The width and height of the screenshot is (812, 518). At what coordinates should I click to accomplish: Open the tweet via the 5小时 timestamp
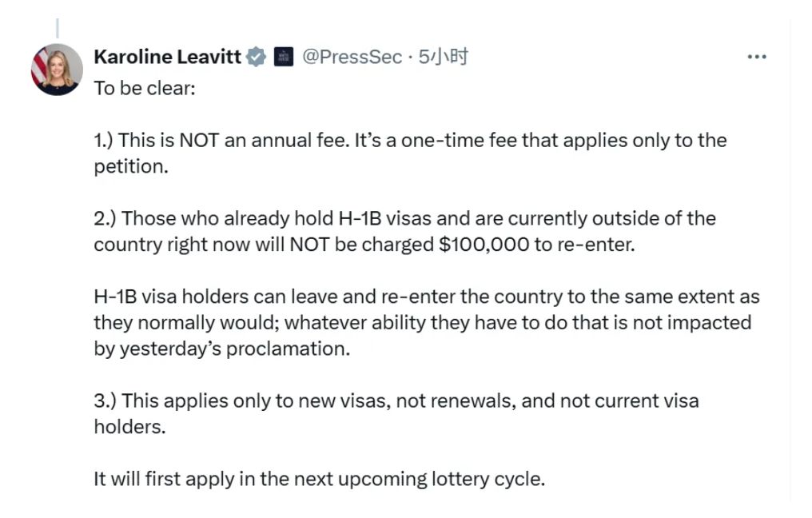tap(444, 57)
